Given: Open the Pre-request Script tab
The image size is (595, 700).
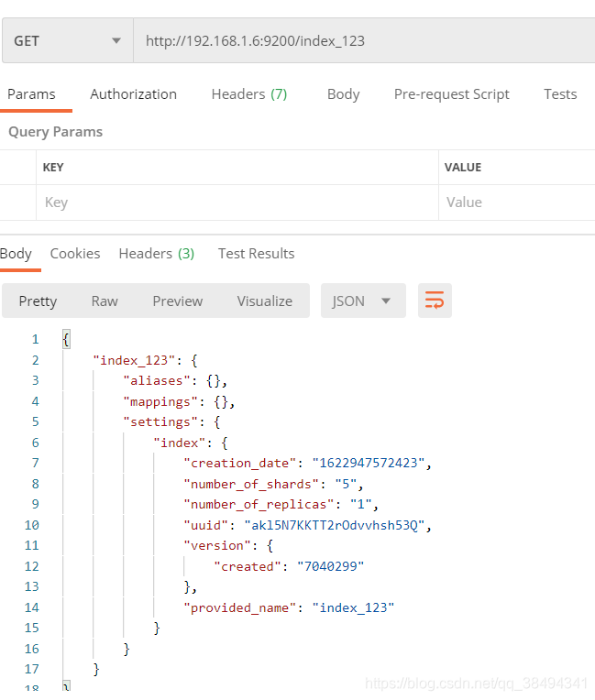Looking at the screenshot, I should point(451,93).
